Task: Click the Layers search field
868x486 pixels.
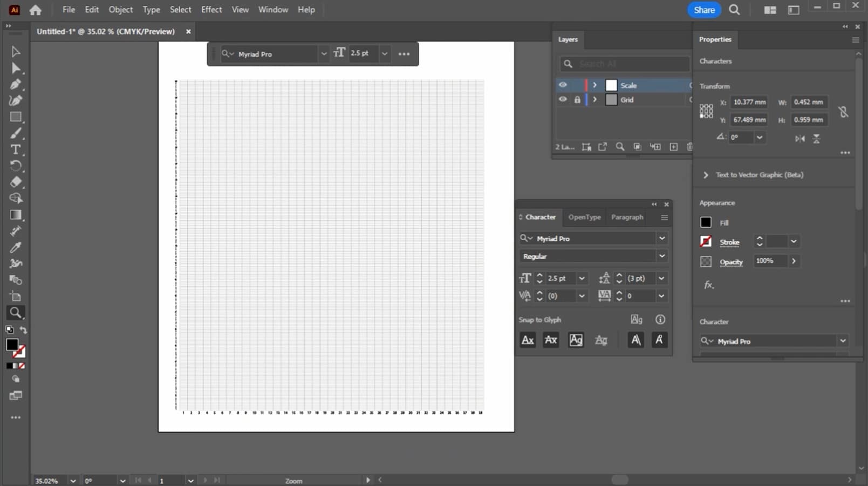Action: tap(628, 64)
